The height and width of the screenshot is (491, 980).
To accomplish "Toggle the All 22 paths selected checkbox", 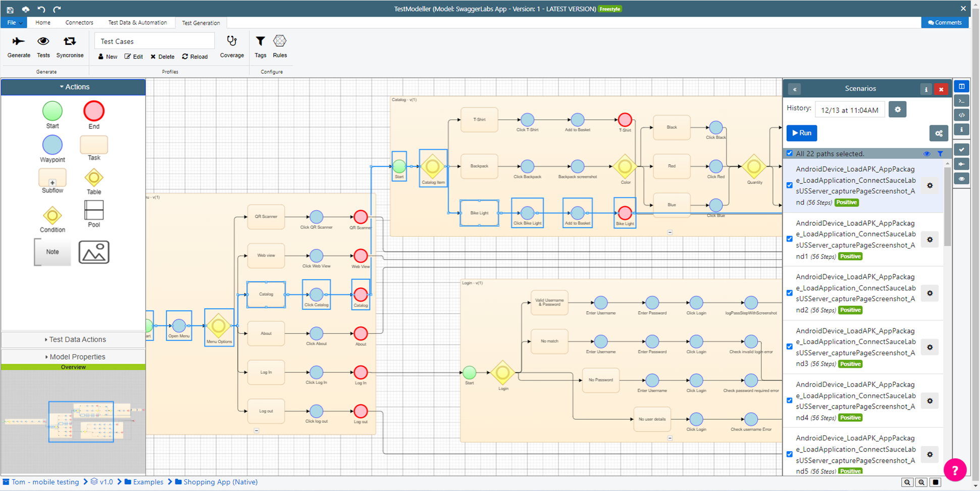I will 790,153.
